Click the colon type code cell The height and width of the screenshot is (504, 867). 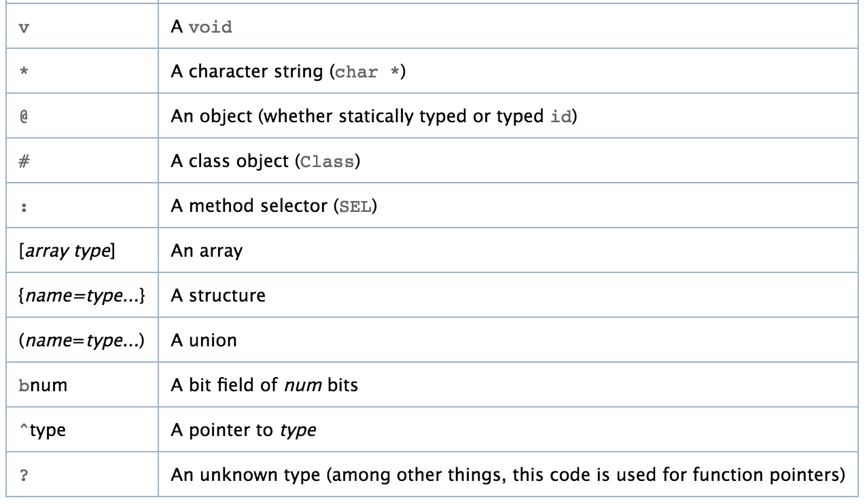point(24,206)
